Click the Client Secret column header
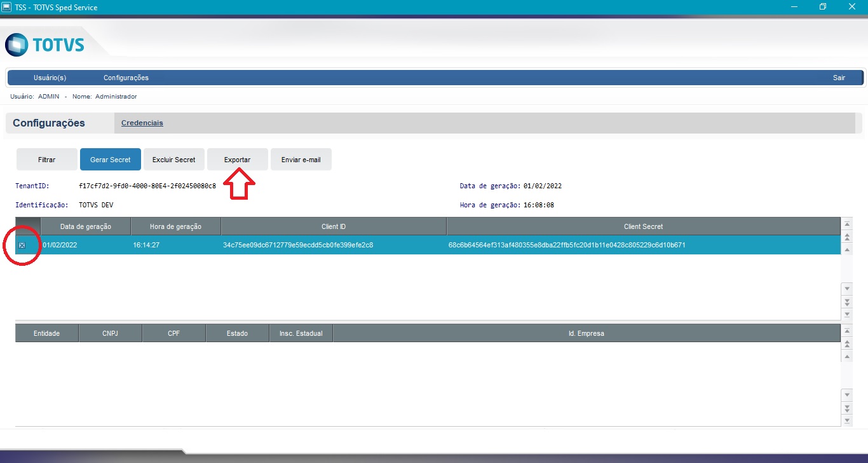 (644, 226)
